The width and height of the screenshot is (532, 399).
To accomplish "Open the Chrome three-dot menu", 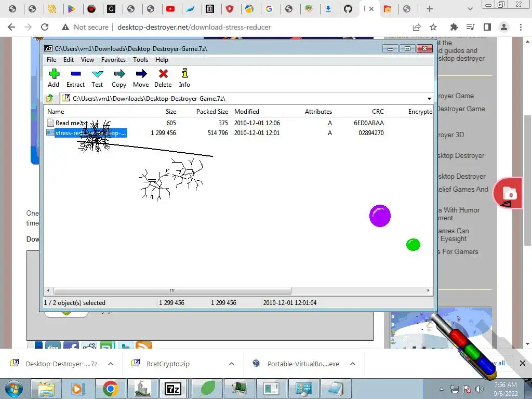I will (521, 27).
